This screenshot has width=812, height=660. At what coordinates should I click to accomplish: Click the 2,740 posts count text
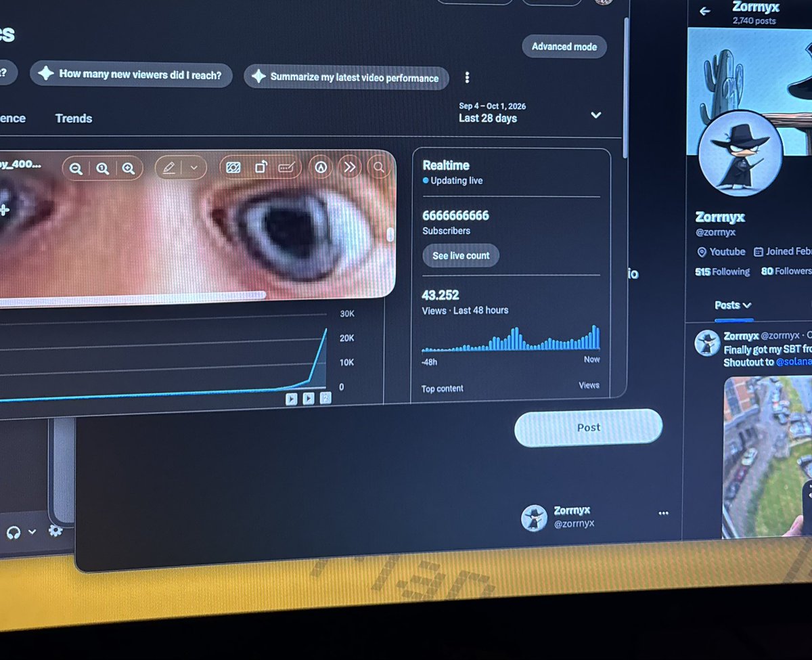pyautogui.click(x=754, y=21)
